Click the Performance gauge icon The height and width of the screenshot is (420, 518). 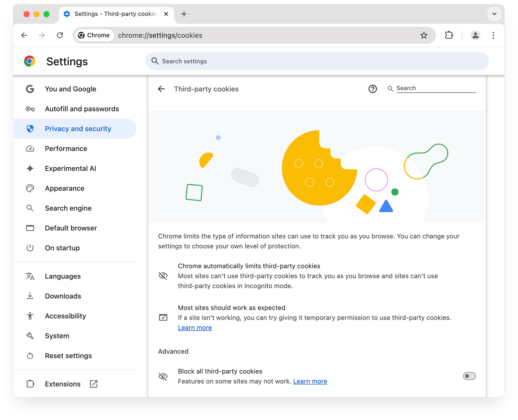(30, 148)
